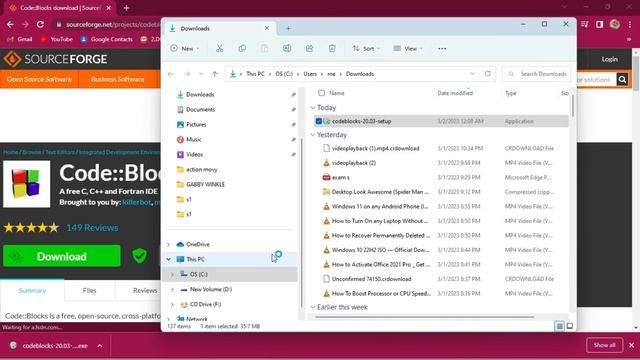640x360 pixels.
Task: Uncheck codeblocks-20.03-setup checkbox
Action: (x=319, y=121)
